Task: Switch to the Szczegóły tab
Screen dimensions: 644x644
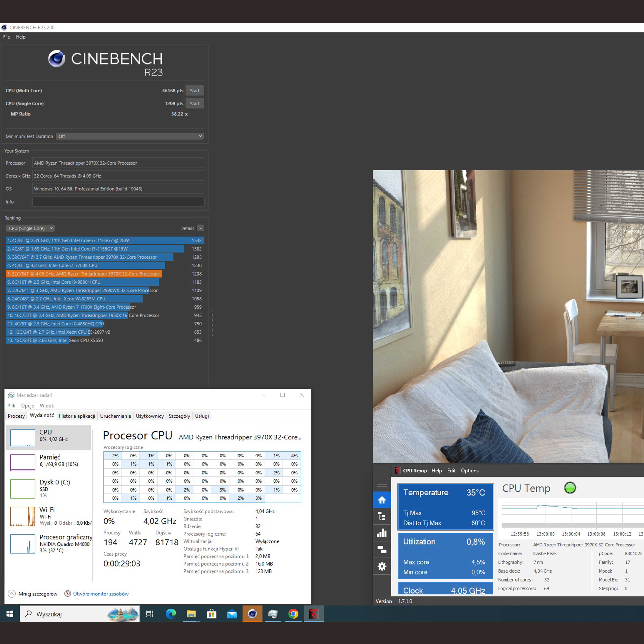Action: click(x=179, y=416)
